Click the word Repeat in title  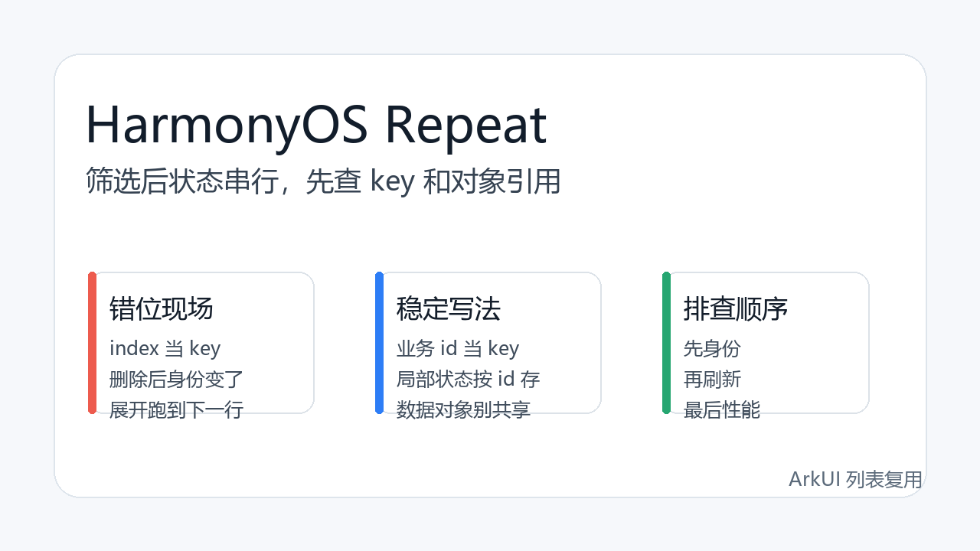465,124
